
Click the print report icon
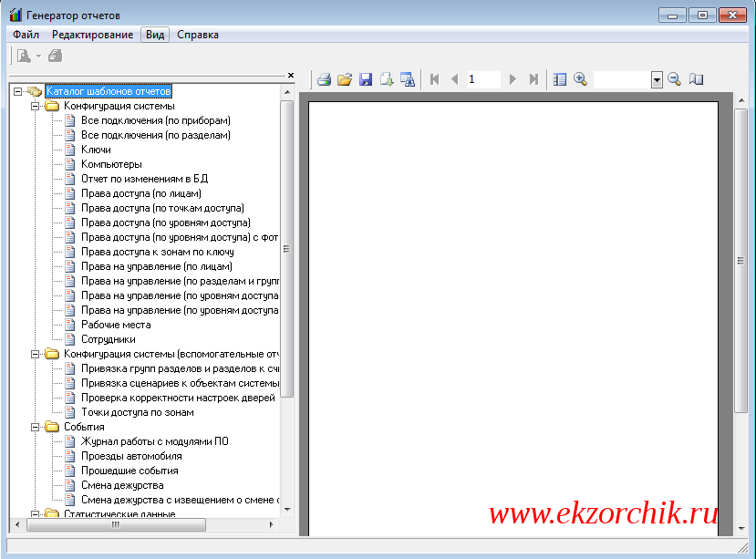324,79
